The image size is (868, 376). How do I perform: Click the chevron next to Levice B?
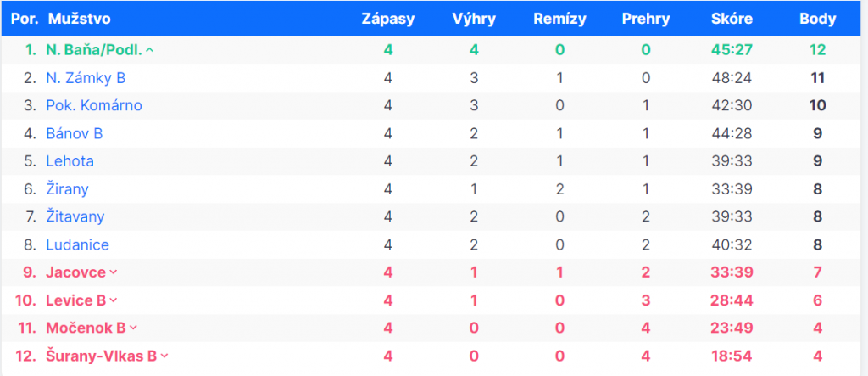pos(114,300)
